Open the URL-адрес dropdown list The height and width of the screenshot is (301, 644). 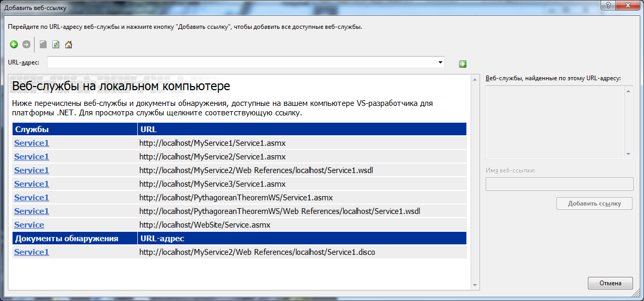coord(440,62)
